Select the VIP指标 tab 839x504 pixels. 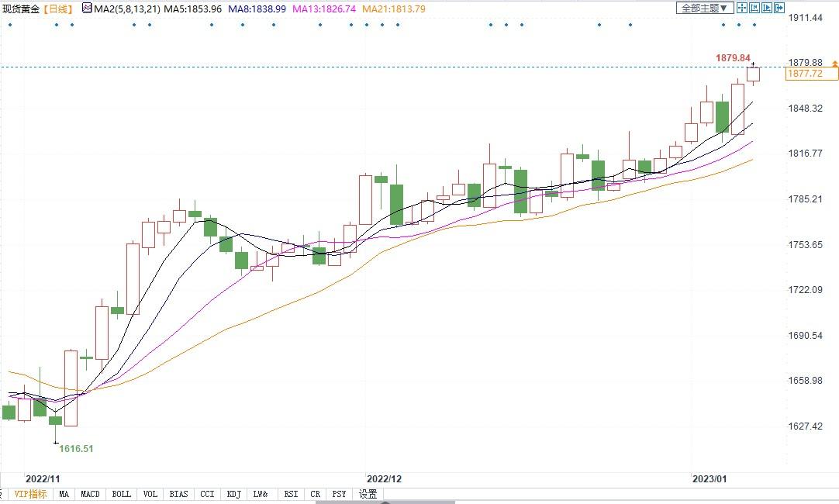click(30, 494)
